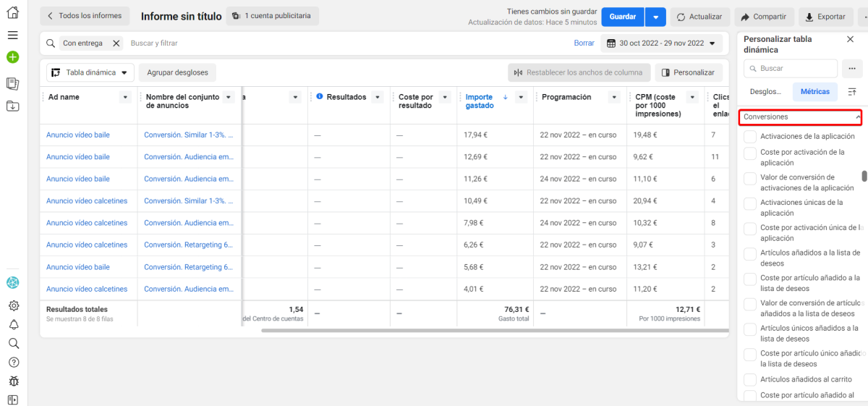Open the date range picker
868x406 pixels.
662,43
